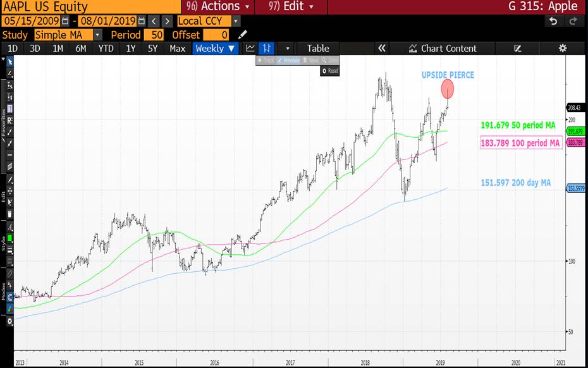
Task: Select the 6M time range
Action: 81,49
